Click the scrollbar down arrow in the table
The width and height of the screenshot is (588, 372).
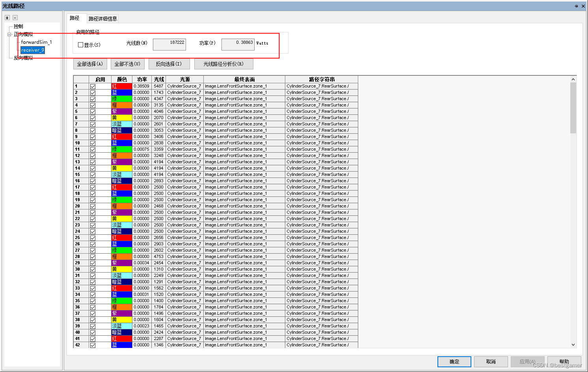point(573,344)
